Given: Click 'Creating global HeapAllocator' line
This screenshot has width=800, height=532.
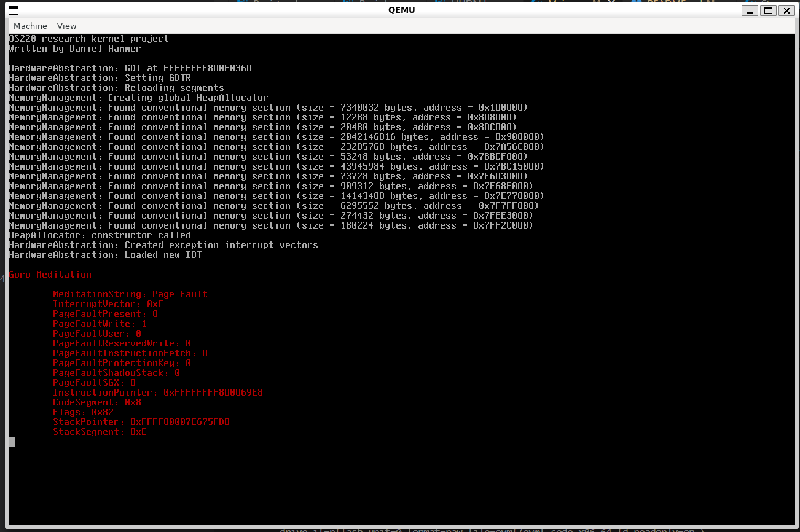Looking at the screenshot, I should click(x=138, y=98).
